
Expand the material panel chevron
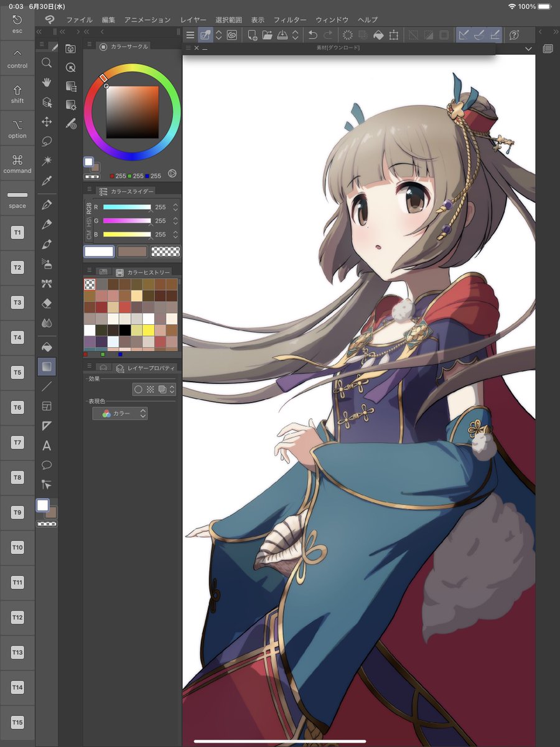click(x=528, y=48)
